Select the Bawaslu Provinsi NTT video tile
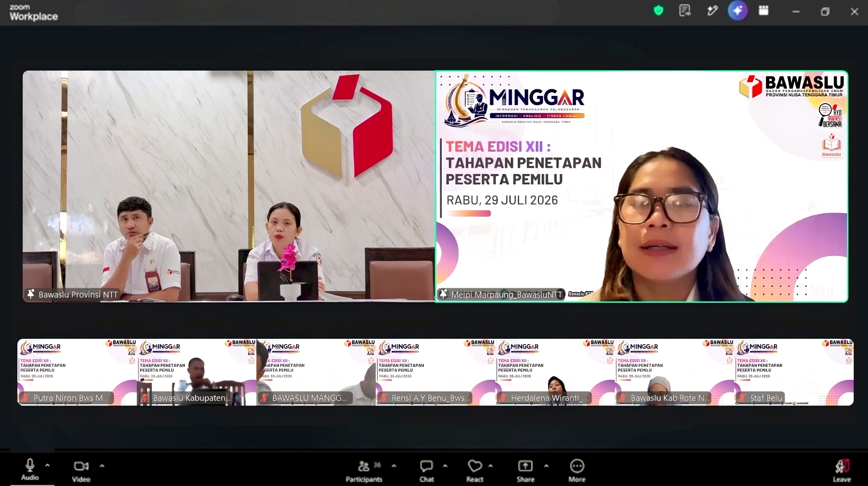This screenshot has width=868, height=486. click(229, 186)
